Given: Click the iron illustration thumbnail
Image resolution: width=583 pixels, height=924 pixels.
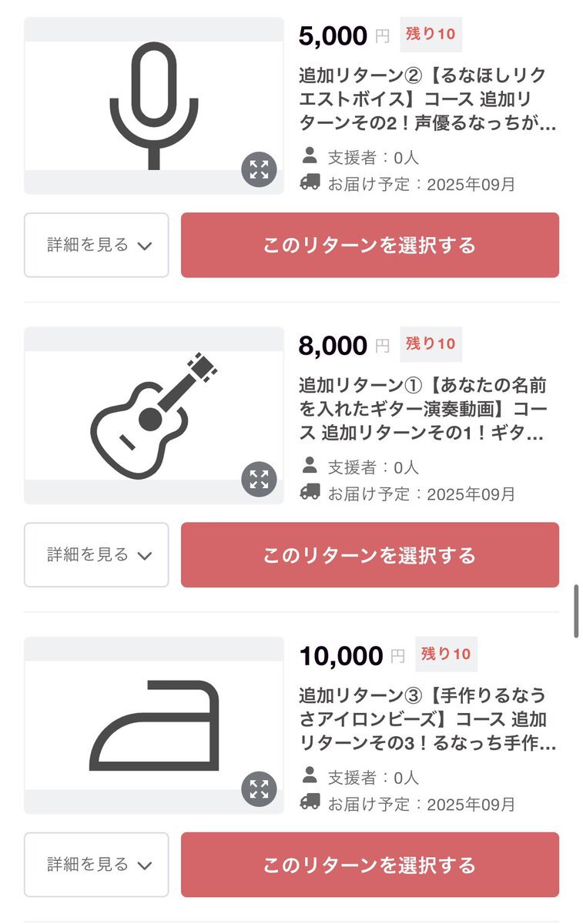Looking at the screenshot, I should tap(154, 725).
